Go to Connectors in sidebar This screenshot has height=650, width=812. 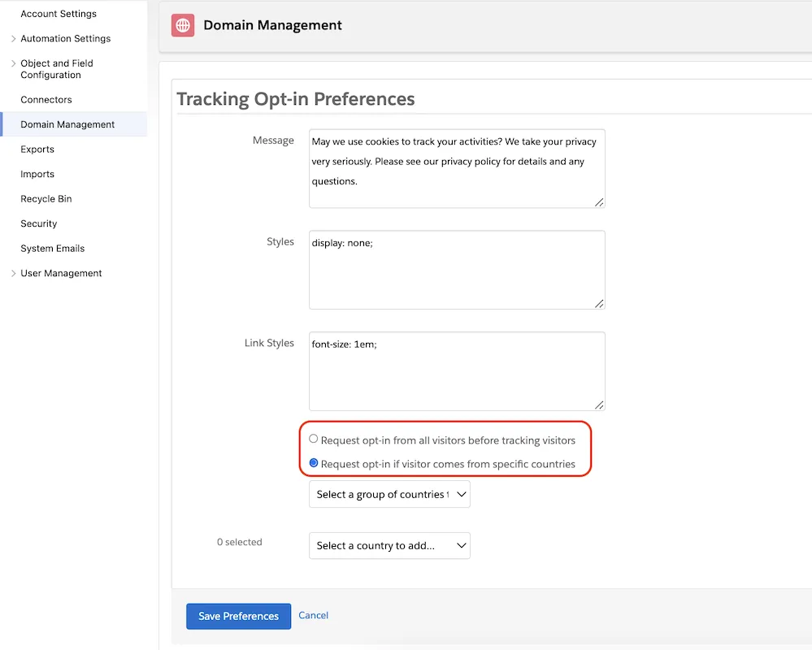point(46,100)
